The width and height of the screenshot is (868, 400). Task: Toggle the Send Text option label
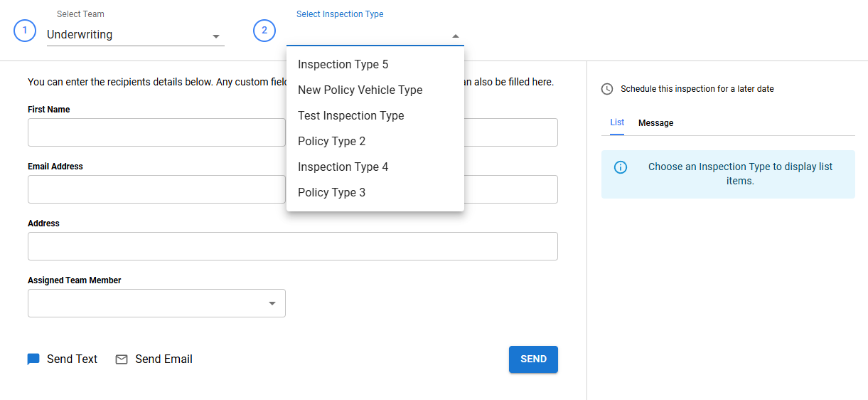[73, 359]
